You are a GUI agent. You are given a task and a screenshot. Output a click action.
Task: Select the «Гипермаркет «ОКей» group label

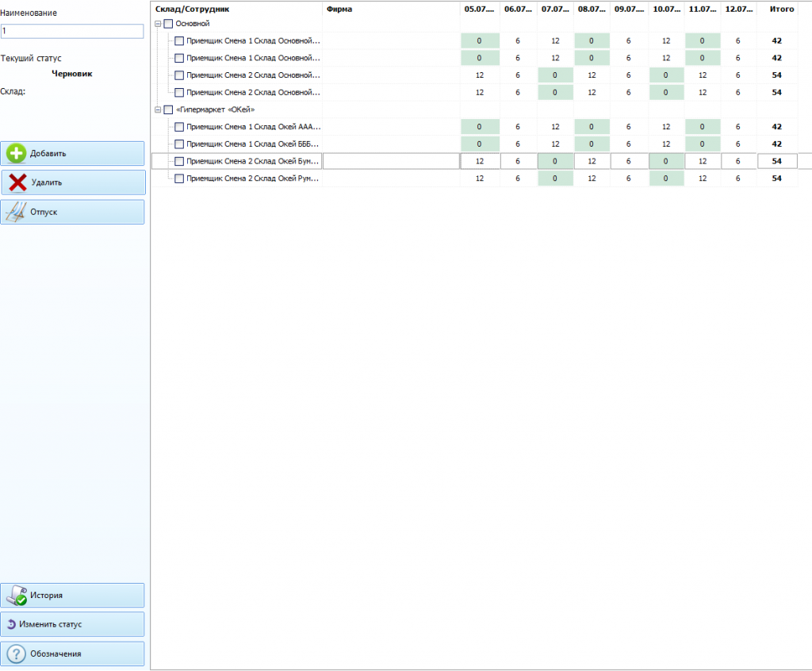[x=216, y=109]
